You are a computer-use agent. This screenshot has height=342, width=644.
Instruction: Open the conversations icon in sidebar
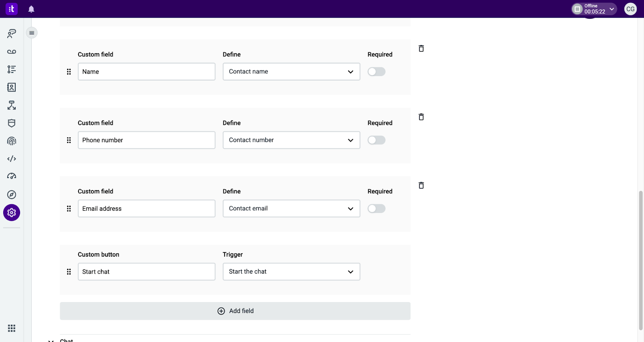(x=12, y=33)
